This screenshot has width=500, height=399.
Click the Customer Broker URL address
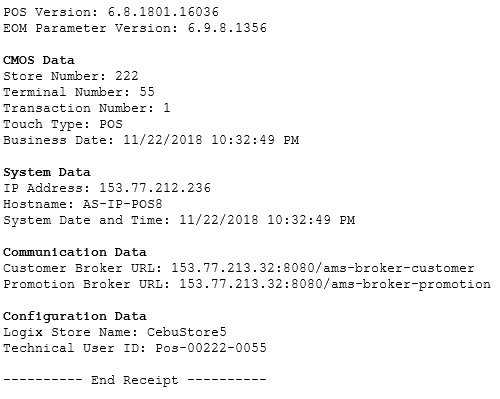pos(323,268)
